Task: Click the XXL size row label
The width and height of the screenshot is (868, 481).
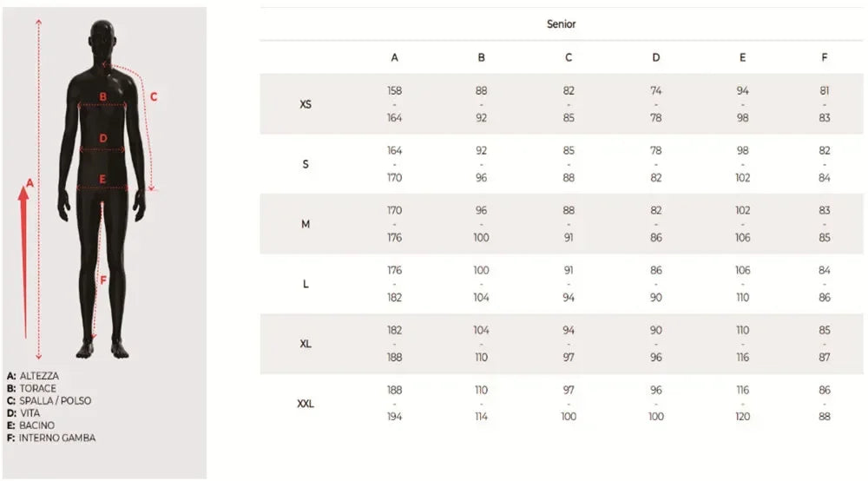Action: coord(306,404)
